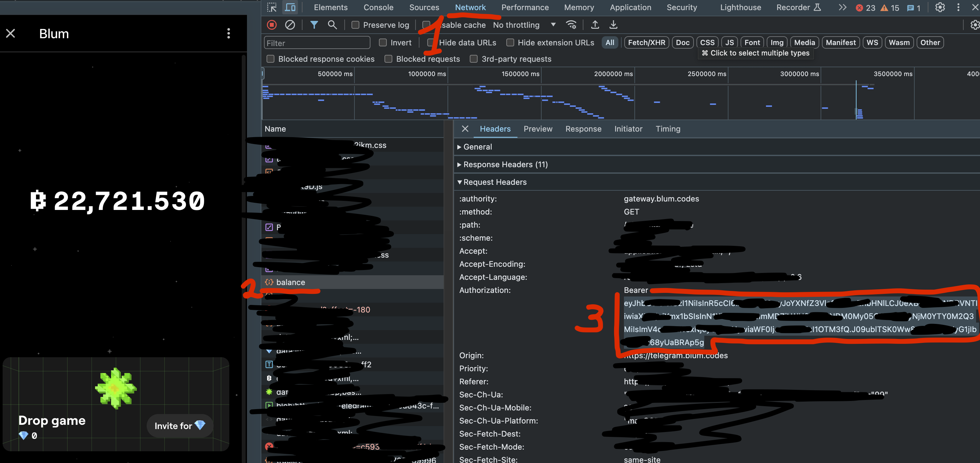Switch to the Elements tab
Image resolution: width=980 pixels, height=463 pixels.
331,7
